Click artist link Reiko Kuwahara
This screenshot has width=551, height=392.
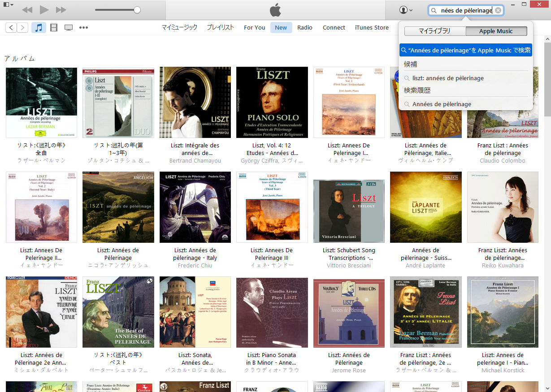[503, 265]
